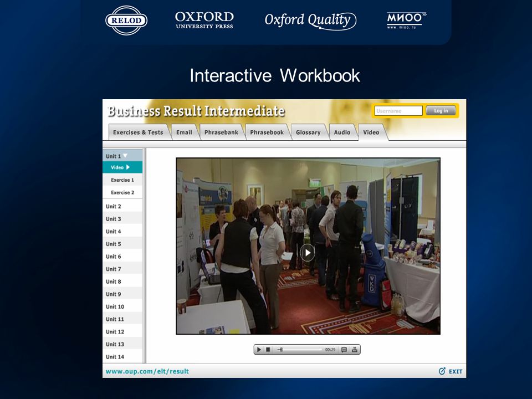The width and height of the screenshot is (532, 399).
Task: Open the Email tab
Action: (184, 132)
